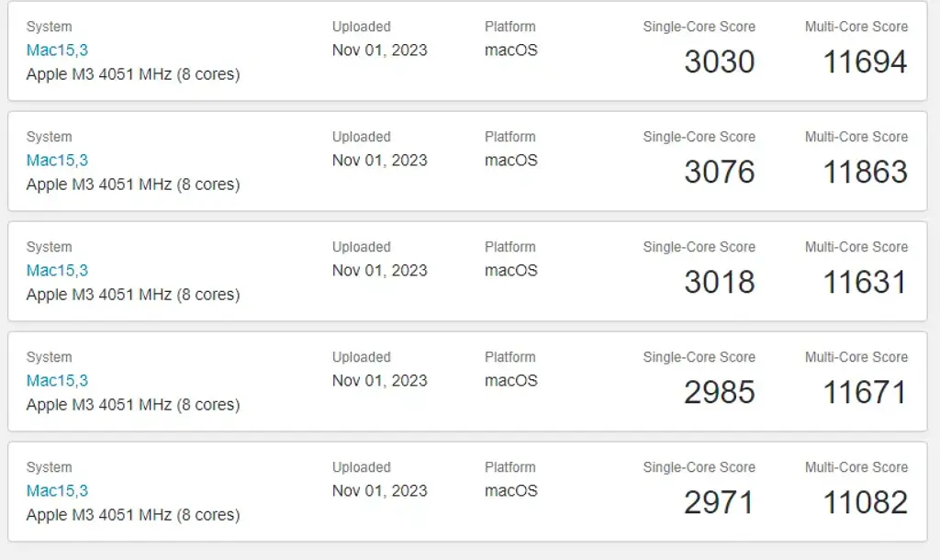Open the Mac15,3 link beside score 3076
Viewport: 940px width, 560px height.
(x=57, y=161)
